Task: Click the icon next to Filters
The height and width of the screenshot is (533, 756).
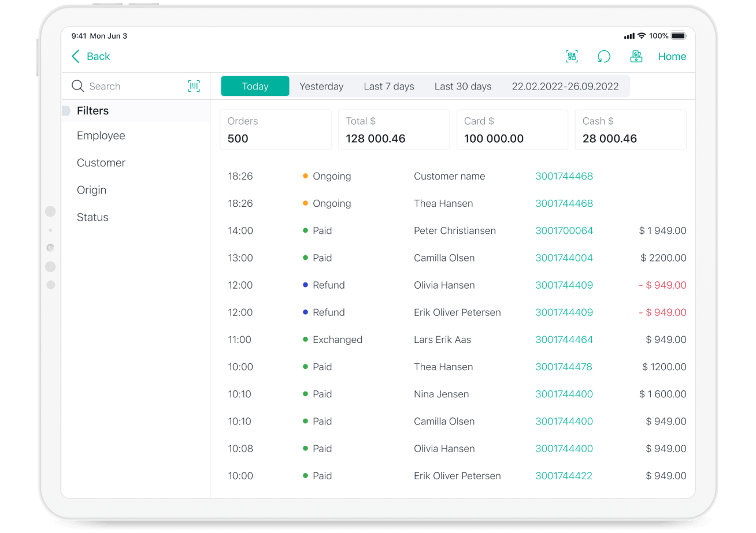Action: pos(66,110)
